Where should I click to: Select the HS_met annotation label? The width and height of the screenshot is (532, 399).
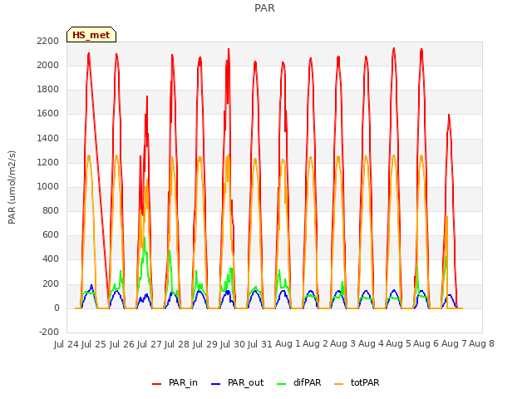[x=91, y=35]
